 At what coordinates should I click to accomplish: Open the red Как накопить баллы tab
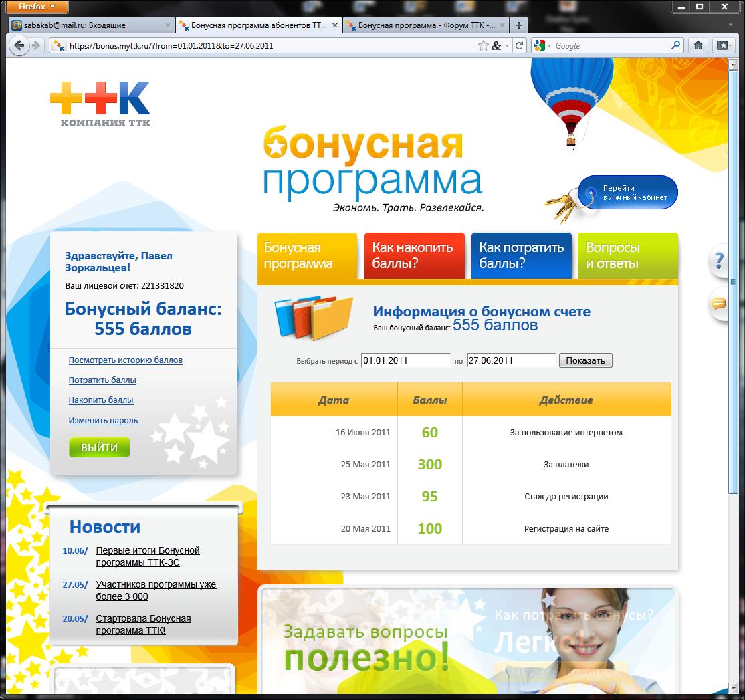pyautogui.click(x=415, y=255)
